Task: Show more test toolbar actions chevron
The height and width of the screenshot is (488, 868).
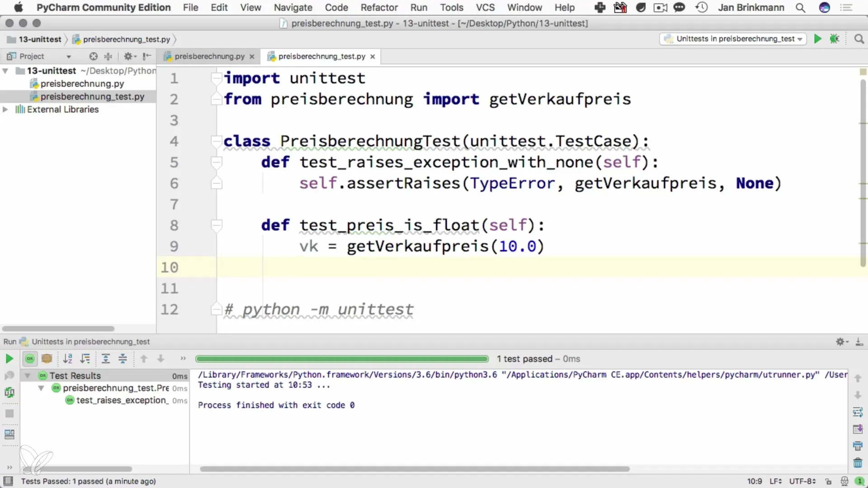Action: [183, 359]
